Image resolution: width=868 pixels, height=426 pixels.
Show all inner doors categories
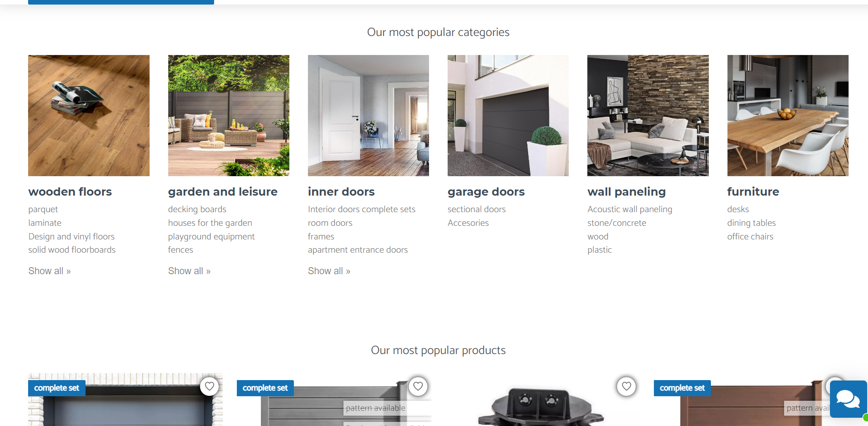[329, 271]
